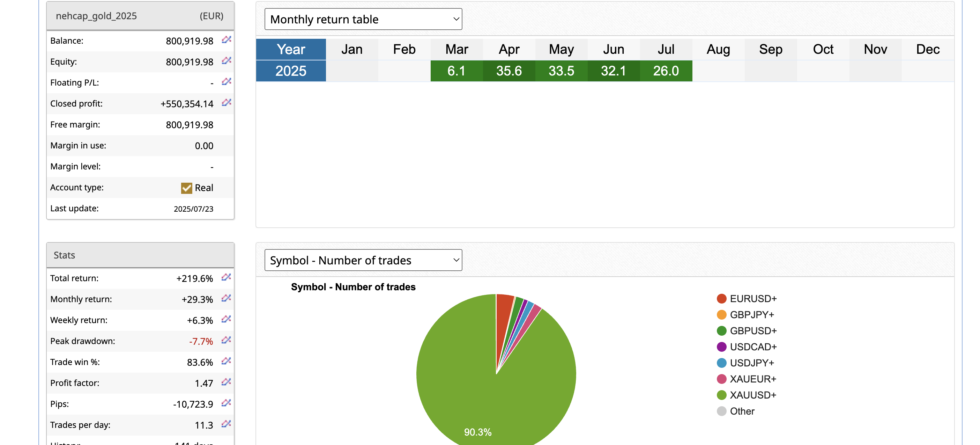The width and height of the screenshot is (980, 445).
Task: Click the chart icon next to Balance
Action: point(227,39)
